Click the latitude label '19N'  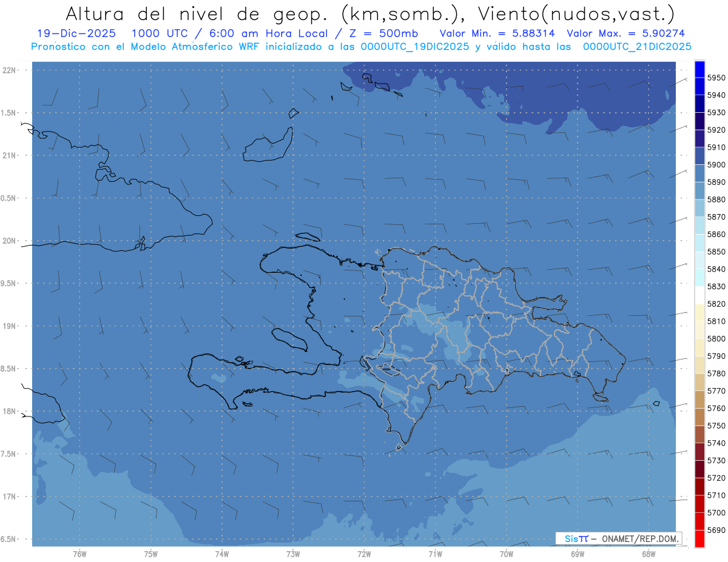[9, 326]
